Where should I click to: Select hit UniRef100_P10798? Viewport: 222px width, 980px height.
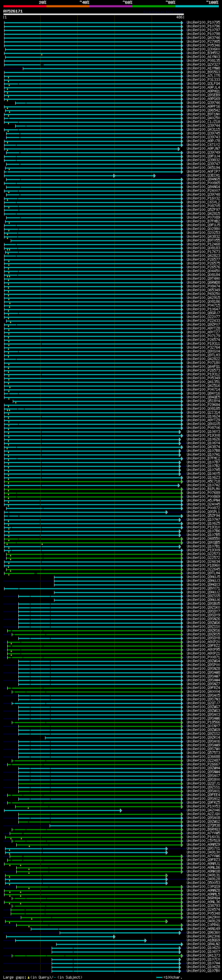click(203, 34)
